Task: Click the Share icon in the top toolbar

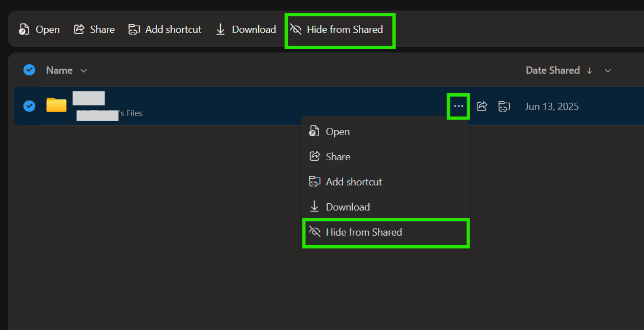Action: coord(79,29)
